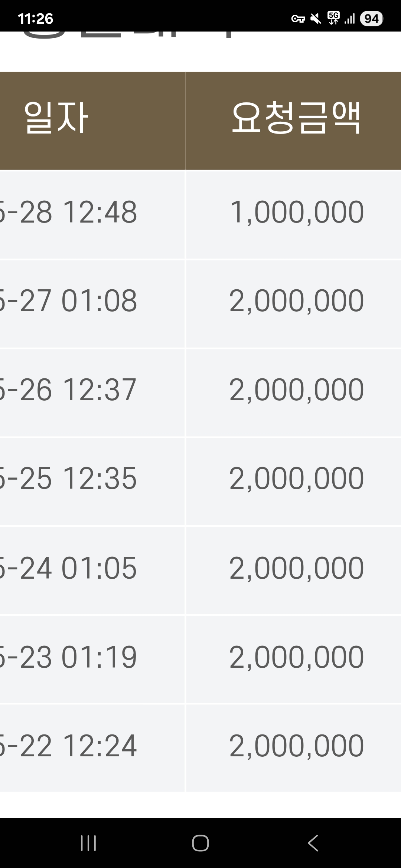Tap the muted sound status icon
Image resolution: width=401 pixels, height=868 pixels.
[316, 19]
